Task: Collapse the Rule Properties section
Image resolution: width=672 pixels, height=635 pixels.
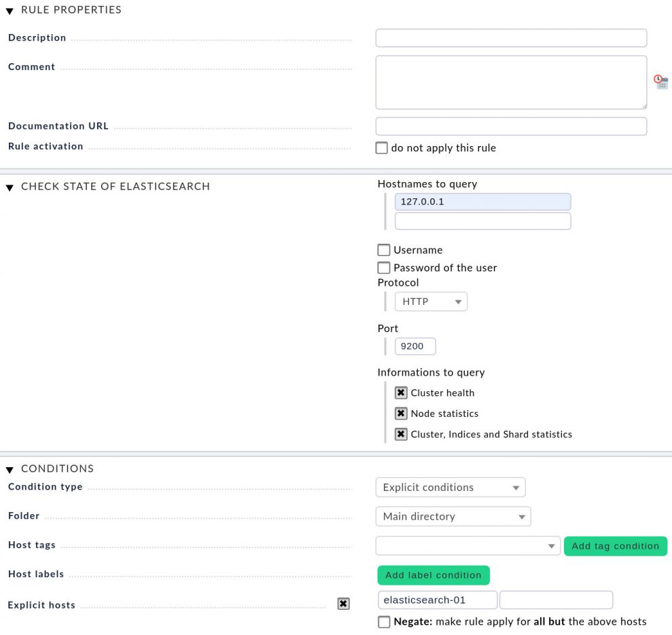Action: (10, 11)
